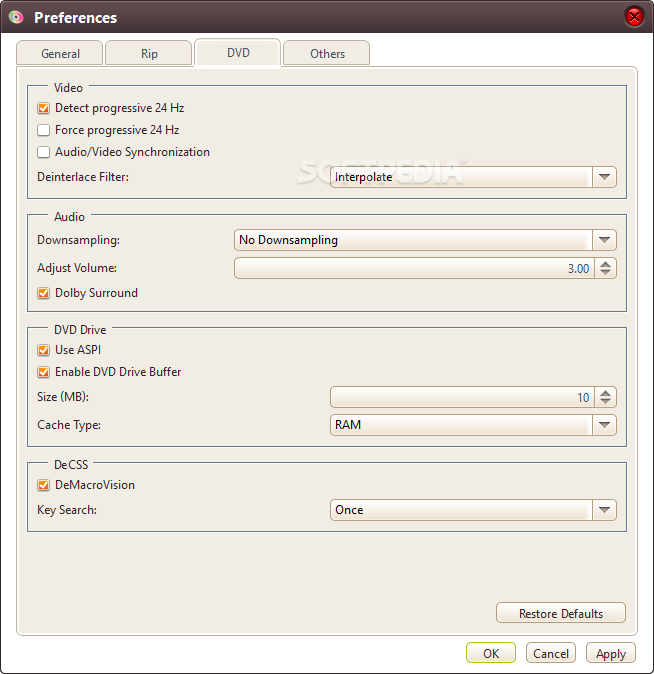654x674 pixels.
Task: Click the Preferences title text
Action: point(75,18)
